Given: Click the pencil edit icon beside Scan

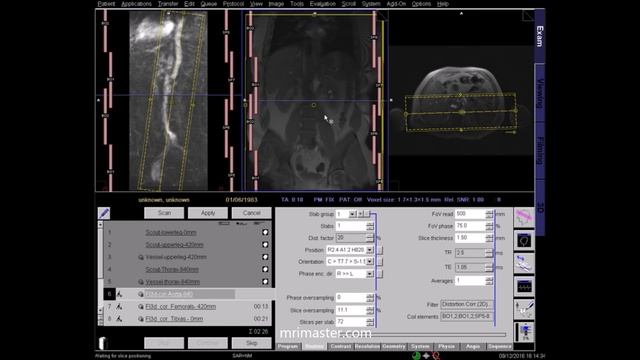Looking at the screenshot, I should pos(104,213).
